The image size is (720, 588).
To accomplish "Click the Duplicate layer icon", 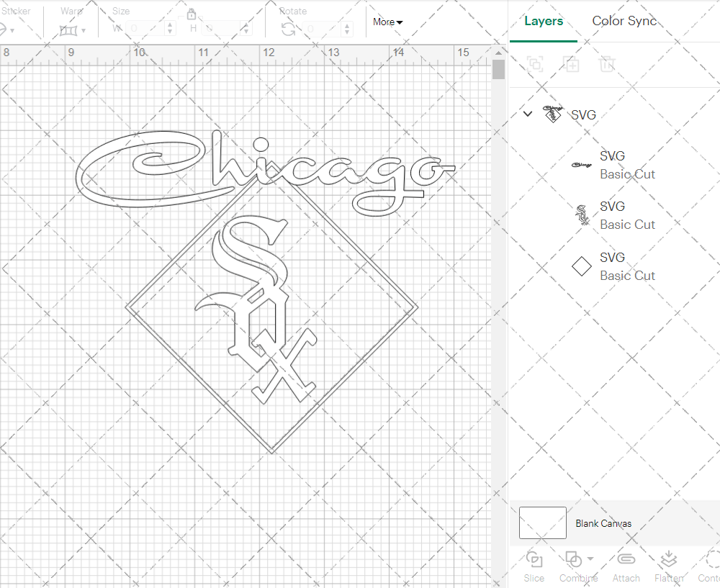I will click(571, 64).
